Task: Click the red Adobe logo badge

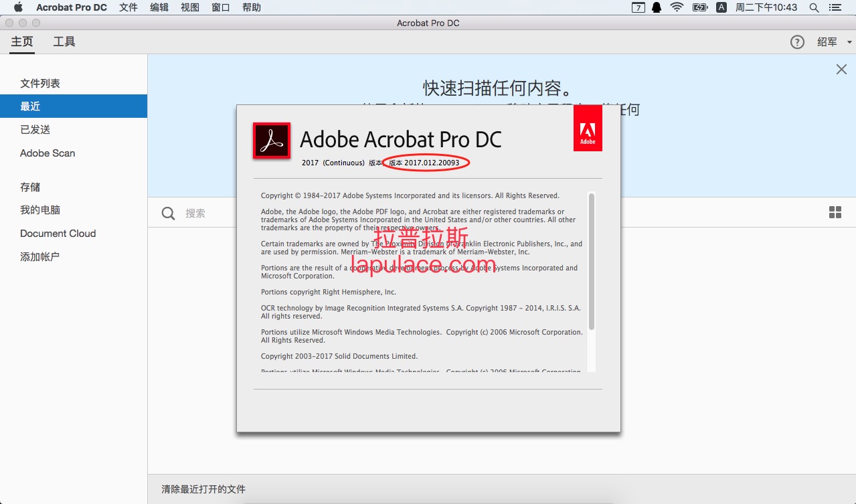Action: tap(588, 128)
